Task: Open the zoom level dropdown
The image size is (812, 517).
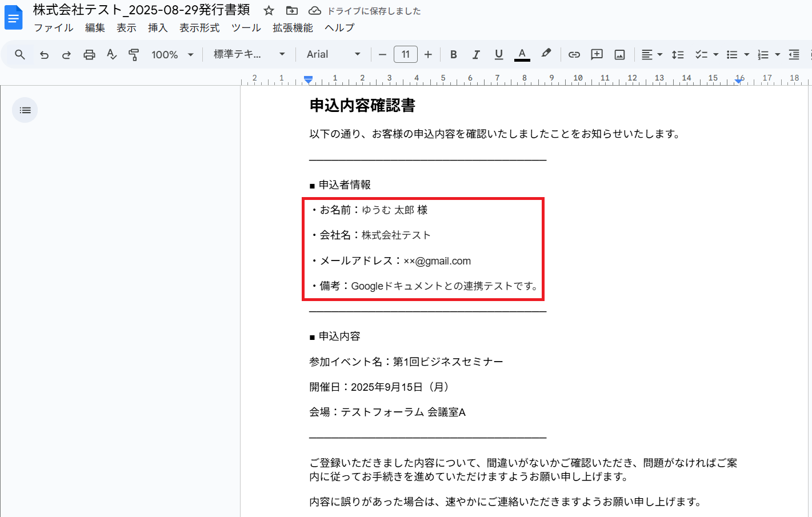Action: click(173, 54)
